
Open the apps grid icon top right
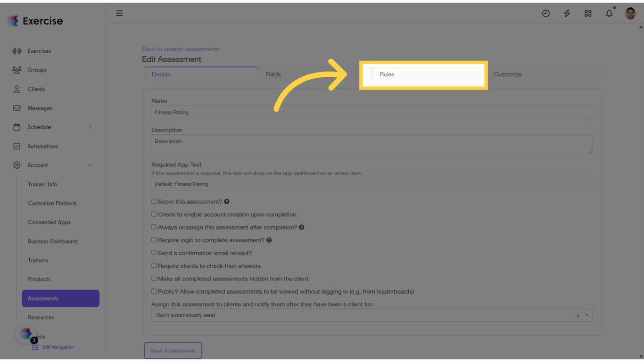tap(588, 13)
